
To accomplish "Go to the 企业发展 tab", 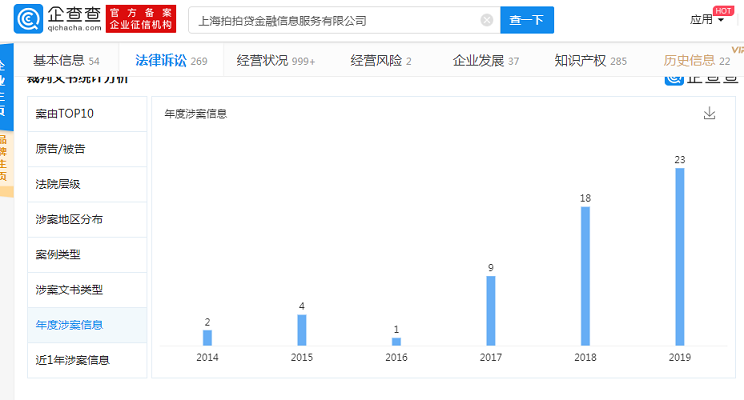I will pyautogui.click(x=485, y=61).
